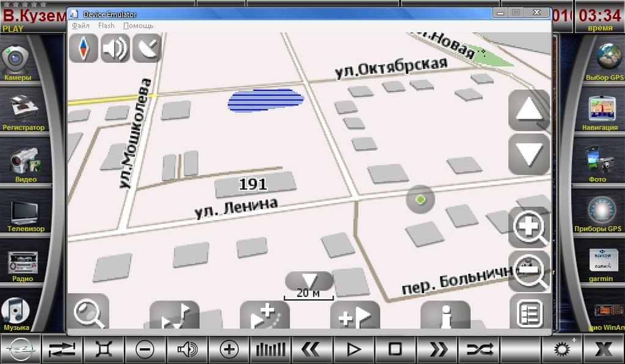Open the Файл menu
The width and height of the screenshot is (625, 364).
pos(81,26)
